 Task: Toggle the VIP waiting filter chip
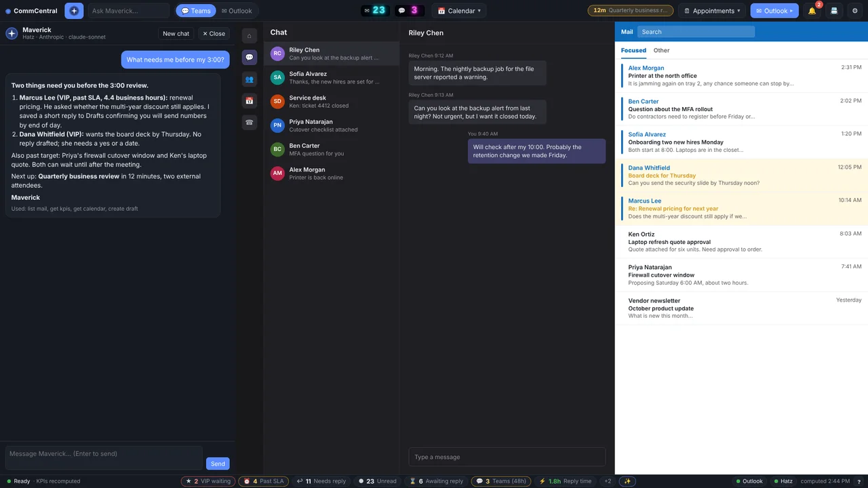coord(208,481)
